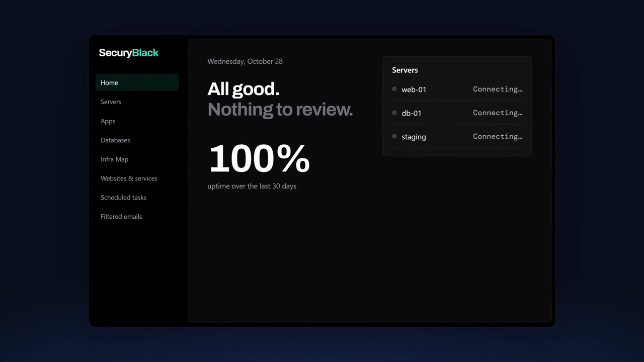Open Scheduled tasks
This screenshot has height=362, width=644.
pos(137,197)
